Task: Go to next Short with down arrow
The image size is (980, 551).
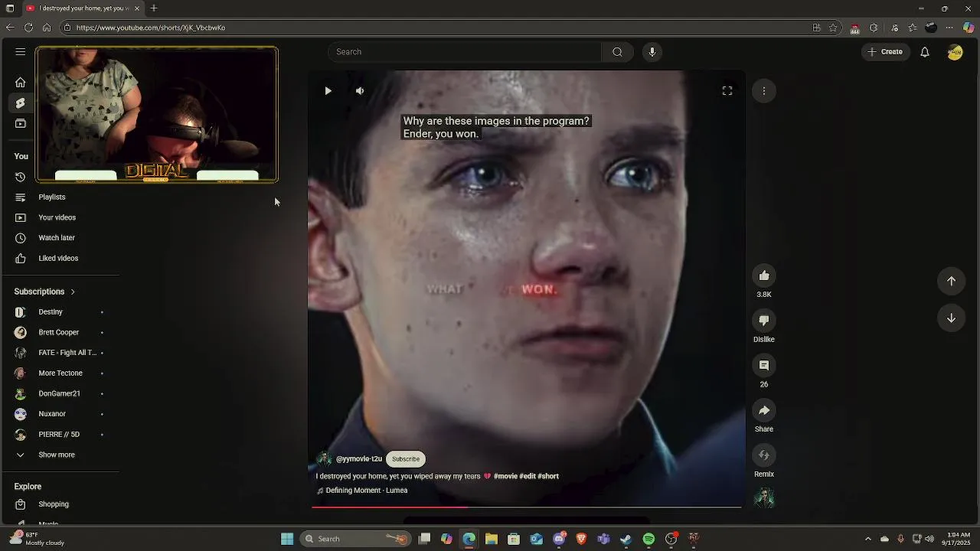Action: (x=951, y=318)
